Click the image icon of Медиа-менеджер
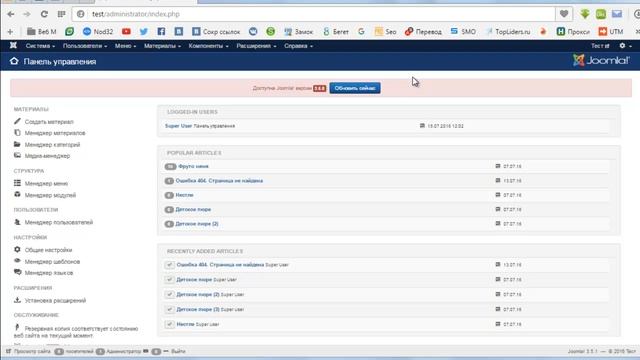The width and height of the screenshot is (640, 360). [17, 155]
